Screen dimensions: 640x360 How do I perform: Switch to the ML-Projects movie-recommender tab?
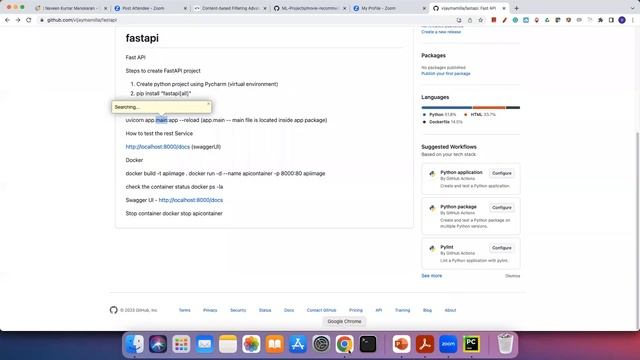click(309, 8)
